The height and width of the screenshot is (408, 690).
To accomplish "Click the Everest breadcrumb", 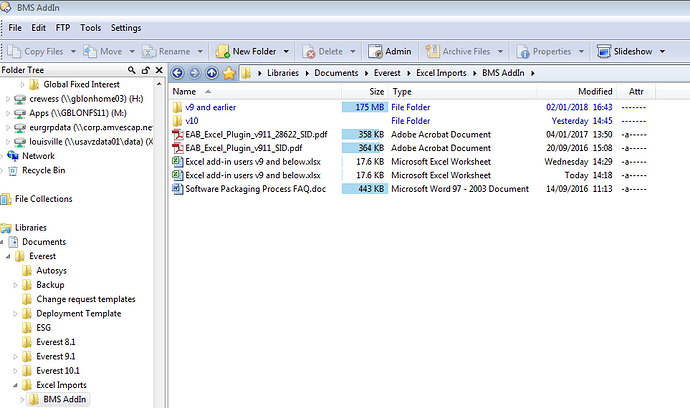I will [x=387, y=73].
